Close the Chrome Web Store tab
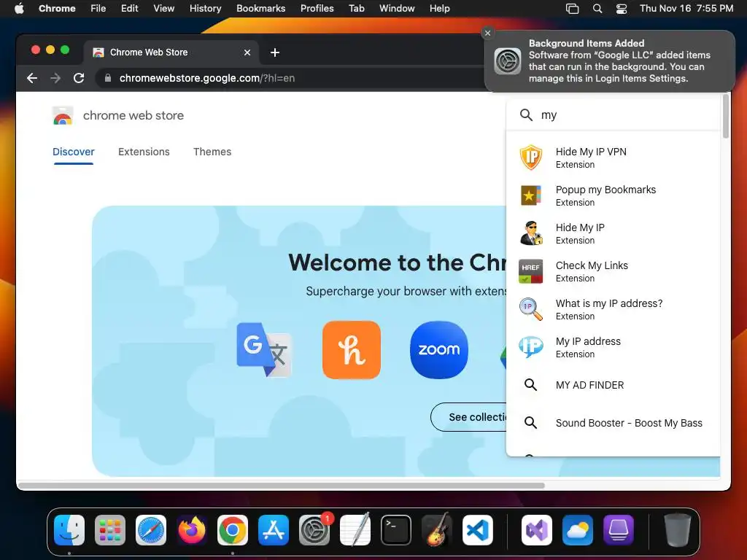 (247, 52)
